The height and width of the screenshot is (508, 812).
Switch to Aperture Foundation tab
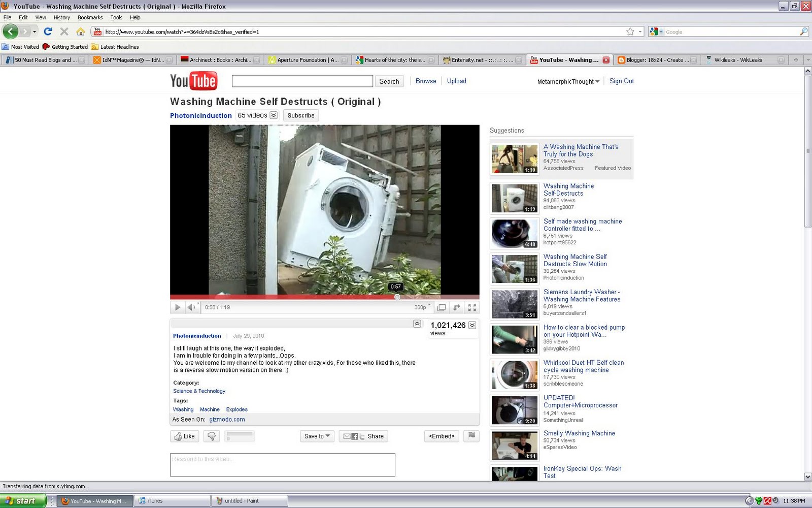coord(307,60)
